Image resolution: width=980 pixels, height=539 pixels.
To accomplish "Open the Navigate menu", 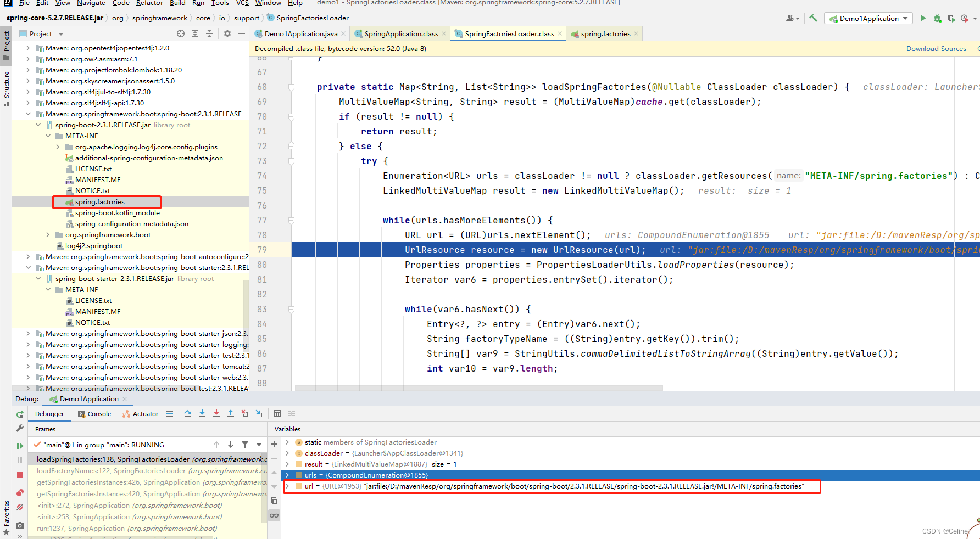I will [91, 3].
